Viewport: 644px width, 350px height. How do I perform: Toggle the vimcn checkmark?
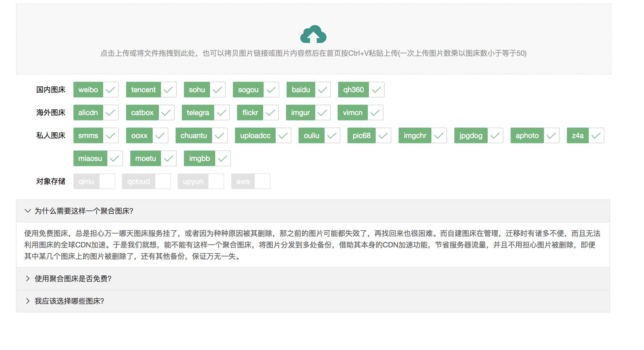point(375,113)
